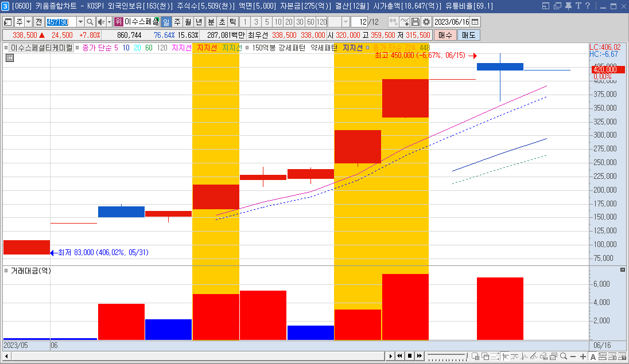Select the 월 (monthly) period toggle
Image resolution: width=629 pixels, height=364 pixels.
188,22
